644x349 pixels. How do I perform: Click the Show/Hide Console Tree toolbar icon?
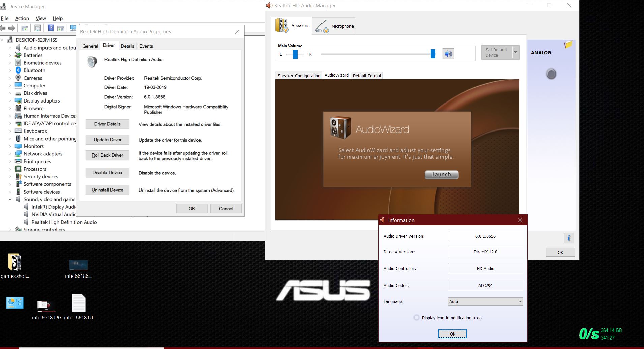pyautogui.click(x=25, y=28)
